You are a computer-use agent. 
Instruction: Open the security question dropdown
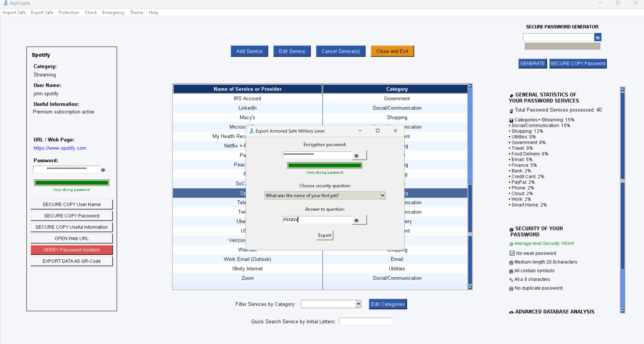tap(383, 196)
